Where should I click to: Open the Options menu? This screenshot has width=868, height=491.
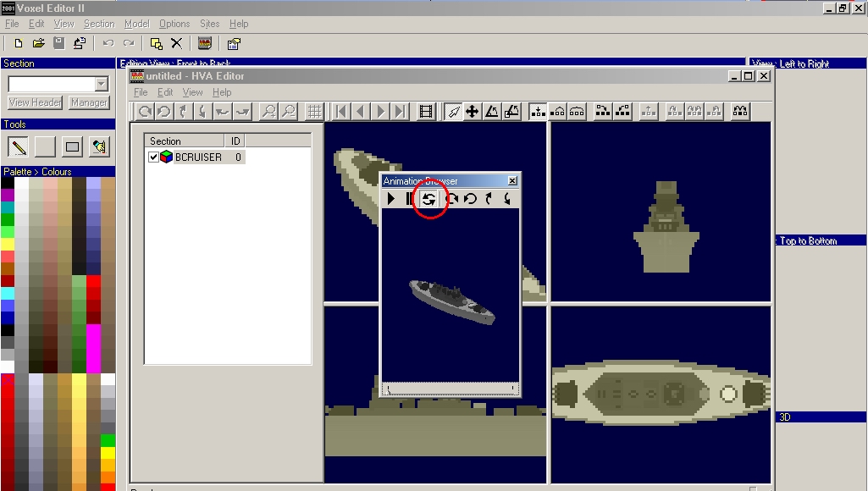[x=174, y=24]
